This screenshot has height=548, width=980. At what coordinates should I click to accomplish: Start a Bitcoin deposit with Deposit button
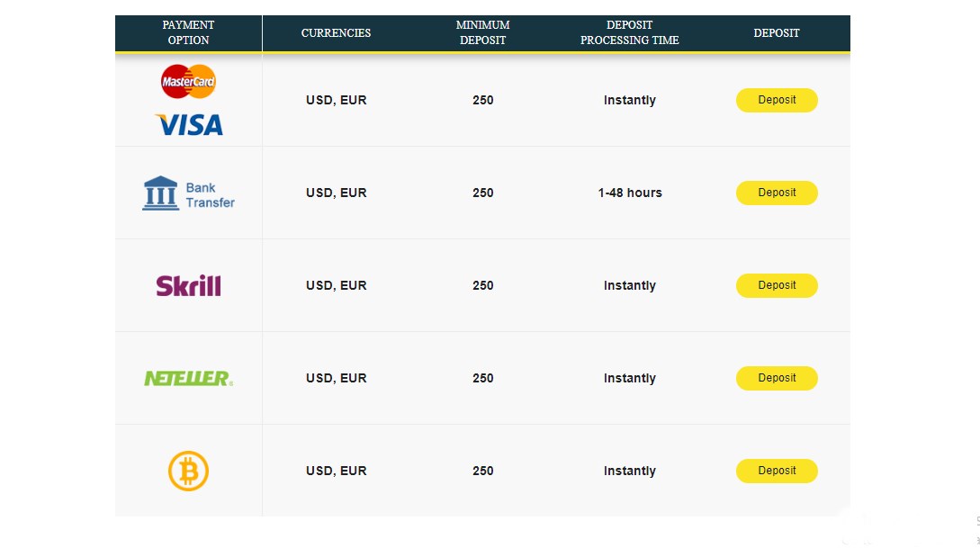[x=777, y=471]
